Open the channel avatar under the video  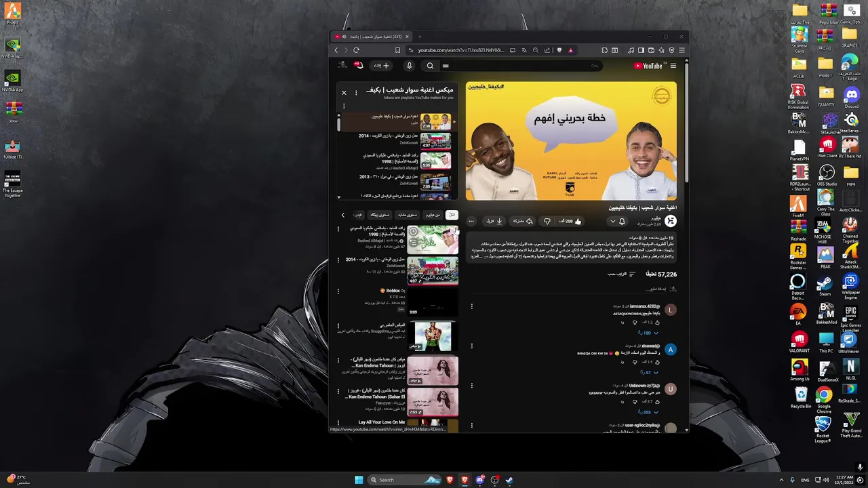[x=670, y=221]
